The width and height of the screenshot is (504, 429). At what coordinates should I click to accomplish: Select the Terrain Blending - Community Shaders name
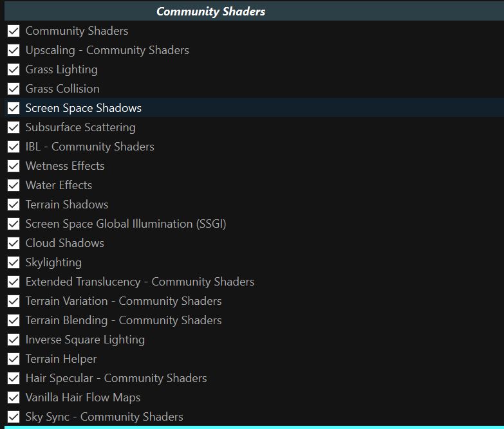[124, 320]
